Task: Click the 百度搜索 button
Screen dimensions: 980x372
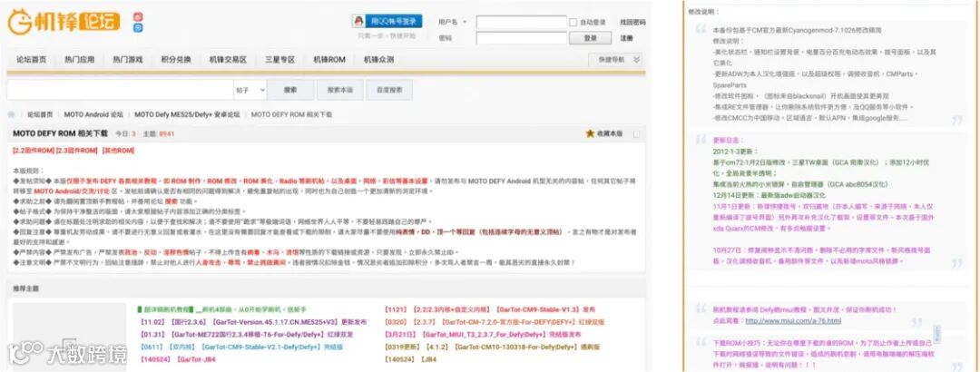Action: pyautogui.click(x=388, y=90)
